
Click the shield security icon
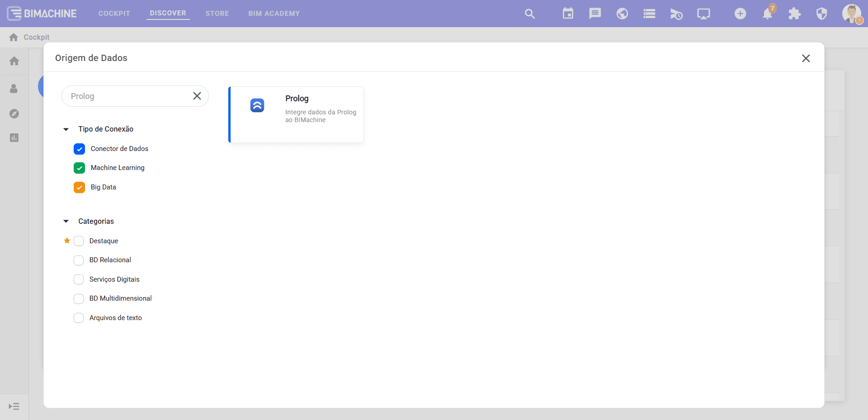click(x=821, y=14)
